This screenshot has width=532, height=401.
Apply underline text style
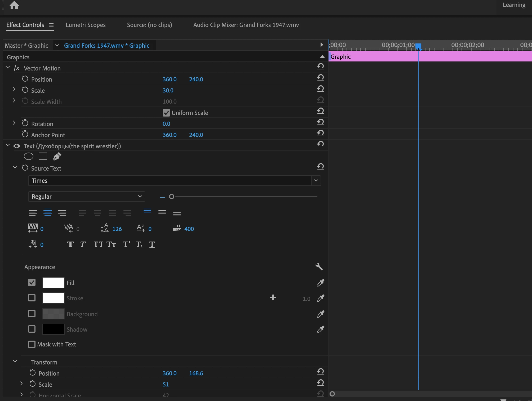[152, 244]
